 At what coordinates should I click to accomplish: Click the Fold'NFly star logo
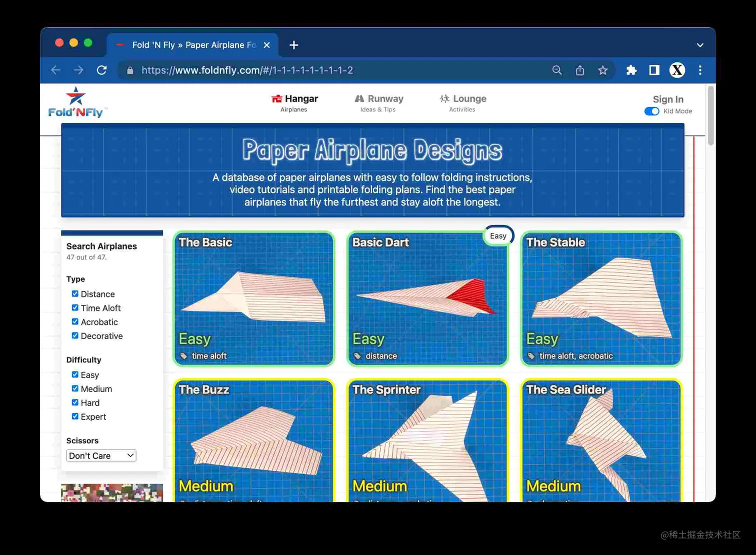[76, 96]
